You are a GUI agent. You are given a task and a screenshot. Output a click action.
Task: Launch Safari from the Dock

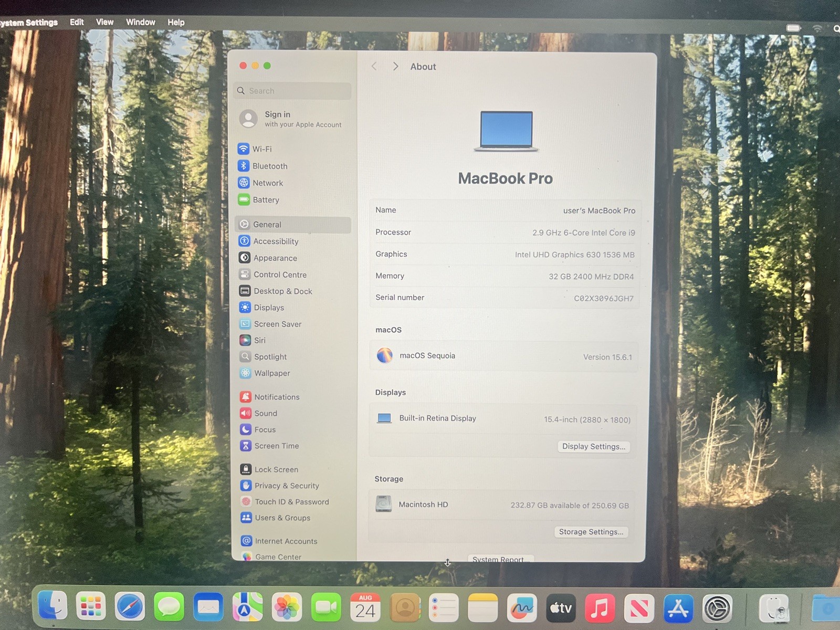point(130,607)
